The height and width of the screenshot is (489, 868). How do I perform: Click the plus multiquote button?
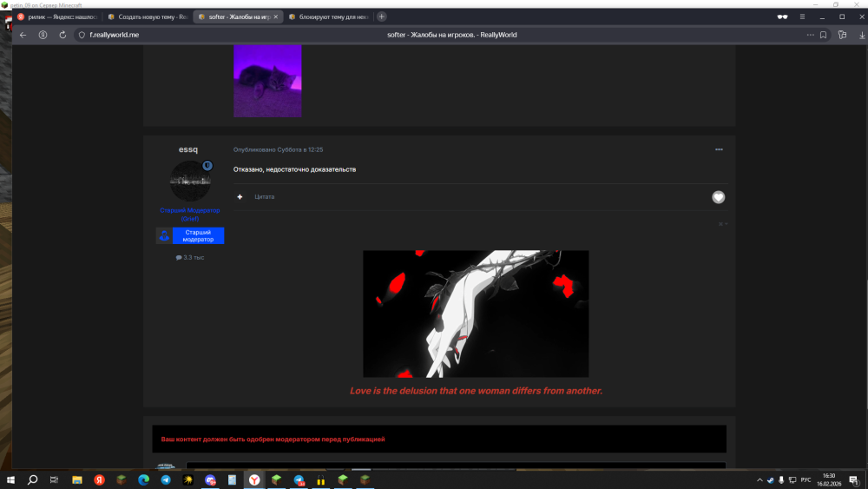pos(240,196)
